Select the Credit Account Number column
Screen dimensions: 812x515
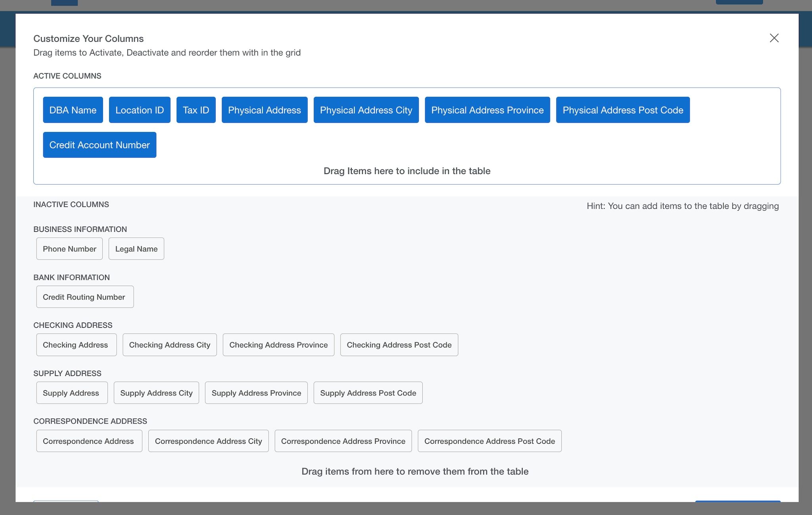pos(100,145)
